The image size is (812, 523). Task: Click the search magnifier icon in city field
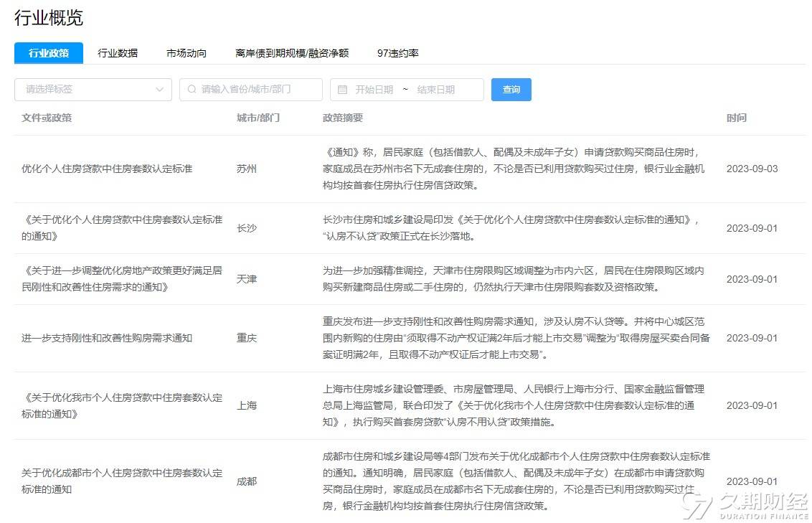point(192,90)
